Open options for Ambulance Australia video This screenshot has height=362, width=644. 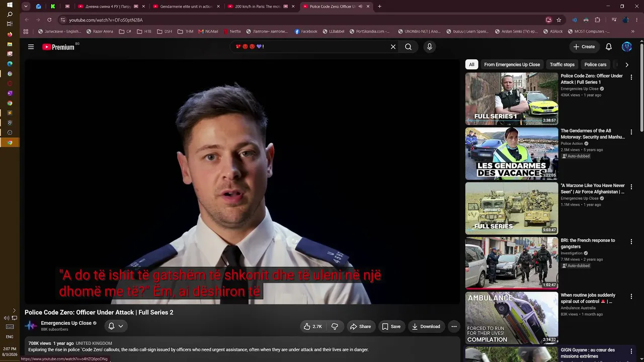[x=631, y=296]
